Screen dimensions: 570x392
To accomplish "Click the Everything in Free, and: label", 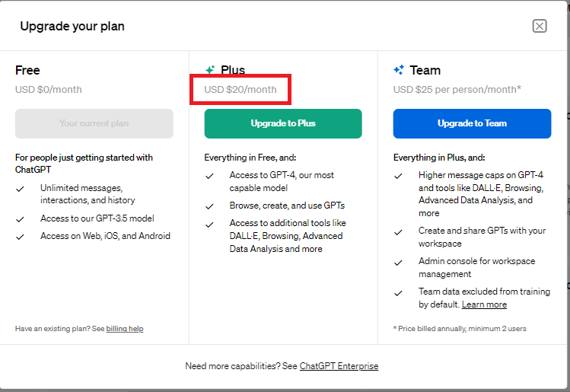I will click(x=250, y=158).
